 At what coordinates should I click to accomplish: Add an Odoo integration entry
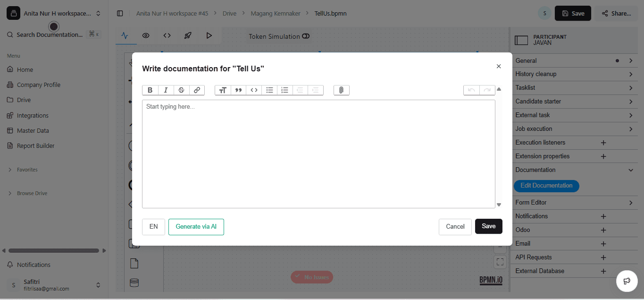point(603,230)
